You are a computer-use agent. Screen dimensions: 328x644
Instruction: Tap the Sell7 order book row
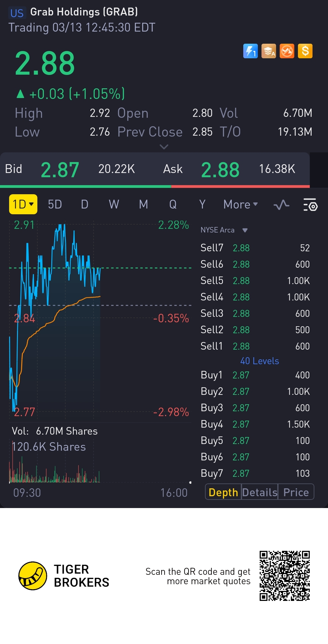[255, 248]
